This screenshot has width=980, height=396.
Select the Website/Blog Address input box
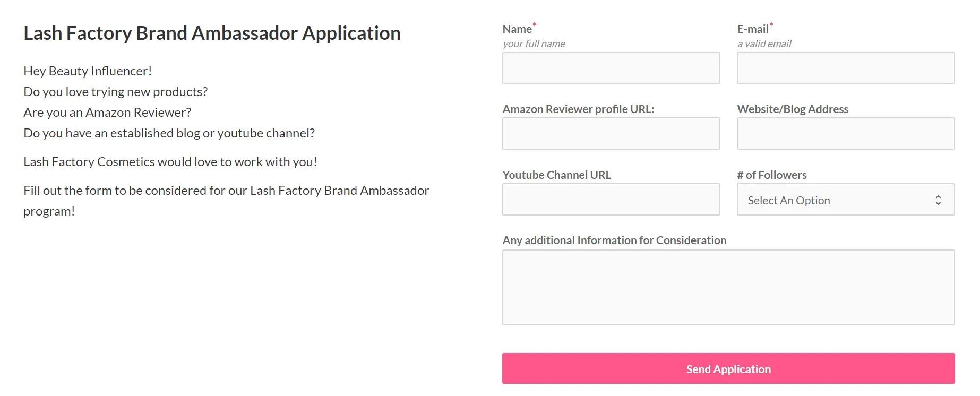[x=845, y=134]
